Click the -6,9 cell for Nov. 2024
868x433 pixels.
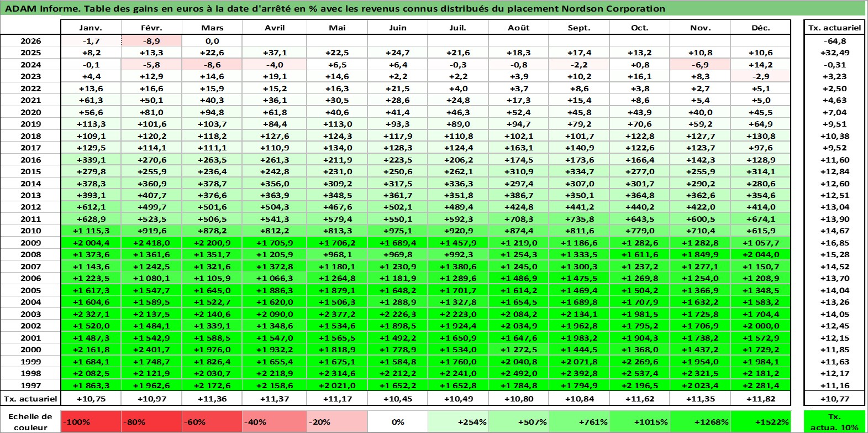coord(700,65)
